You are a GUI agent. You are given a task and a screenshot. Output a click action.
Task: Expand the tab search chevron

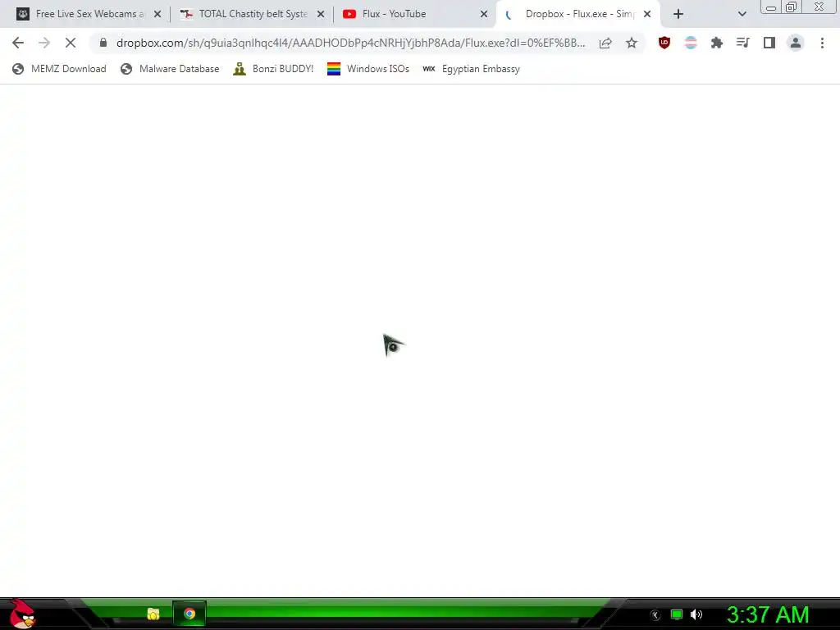pyautogui.click(x=742, y=15)
